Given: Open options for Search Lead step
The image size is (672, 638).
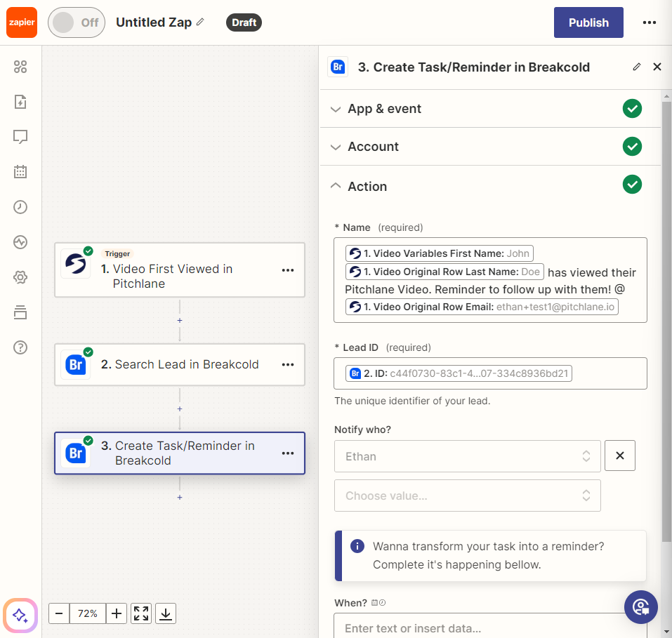Looking at the screenshot, I should [x=288, y=365].
